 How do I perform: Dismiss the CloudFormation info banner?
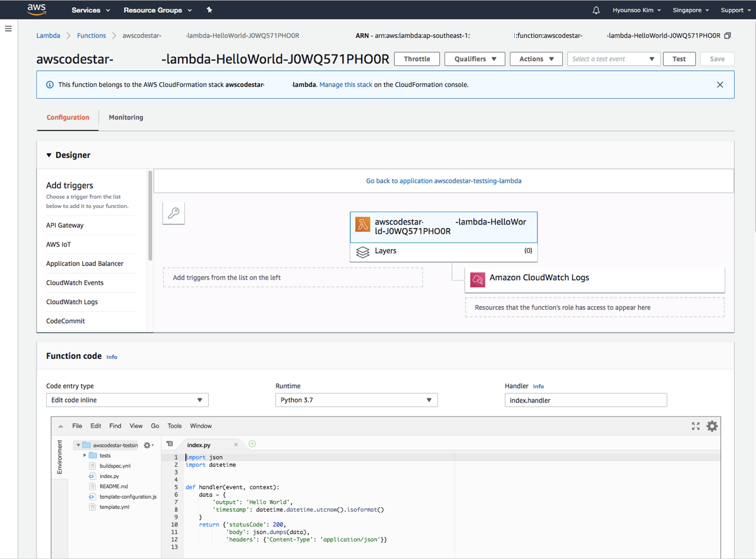click(720, 84)
